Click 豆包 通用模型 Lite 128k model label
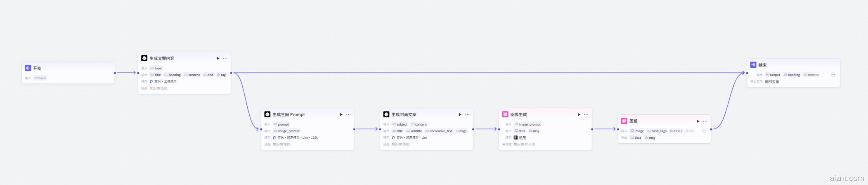 click(x=298, y=138)
